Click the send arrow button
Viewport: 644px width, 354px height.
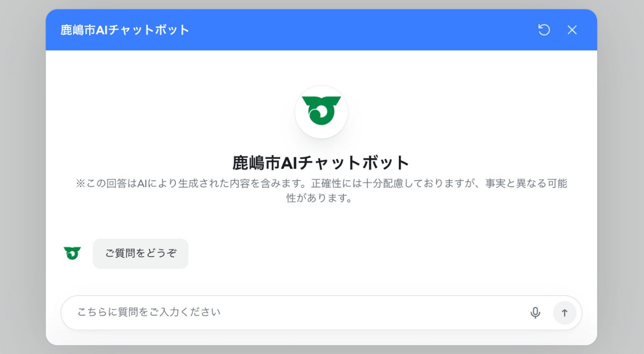pos(565,313)
